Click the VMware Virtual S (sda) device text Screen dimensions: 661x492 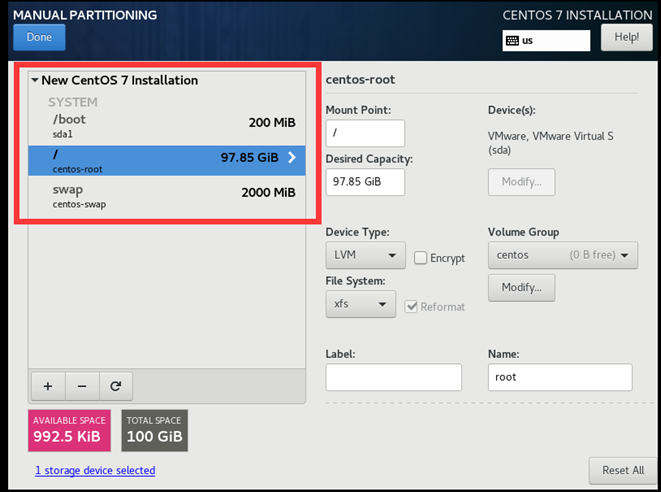pyautogui.click(x=551, y=143)
